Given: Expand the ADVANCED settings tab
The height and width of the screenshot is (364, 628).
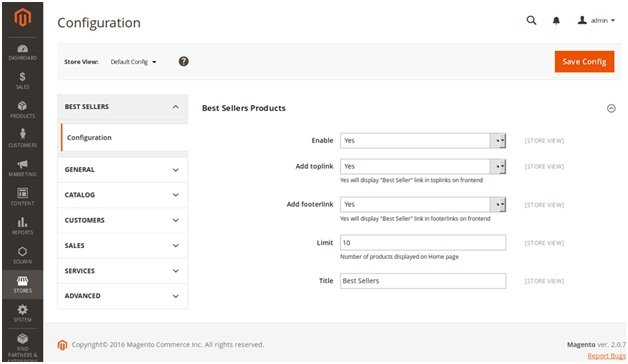Looking at the screenshot, I should click(123, 296).
